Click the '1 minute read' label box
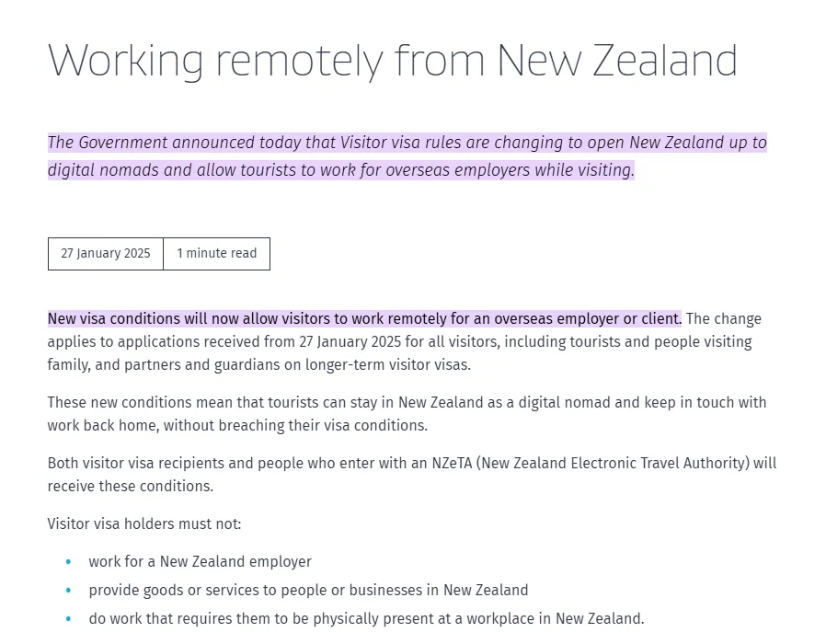This screenshot has width=826, height=644. tap(216, 254)
